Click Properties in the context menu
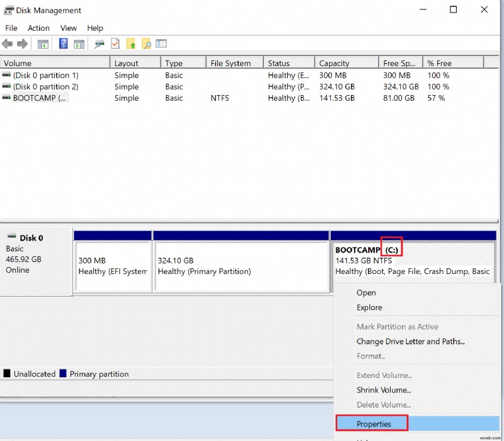The image size is (504, 441). pyautogui.click(x=372, y=424)
